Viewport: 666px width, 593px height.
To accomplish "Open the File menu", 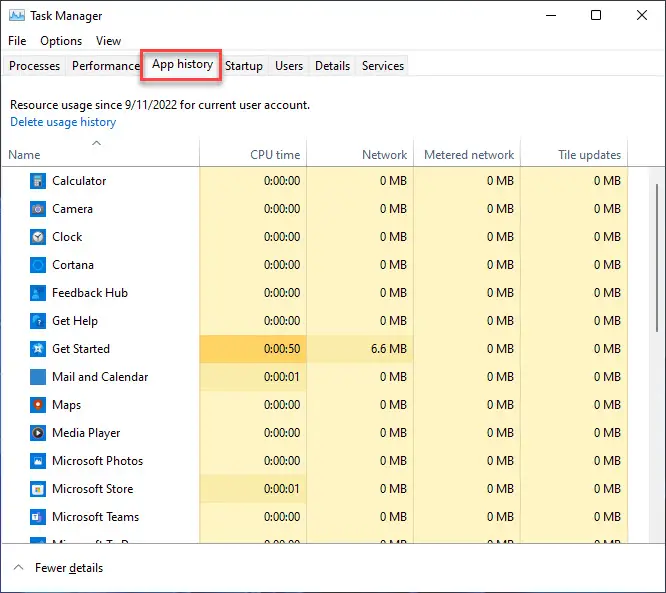I will tap(17, 41).
